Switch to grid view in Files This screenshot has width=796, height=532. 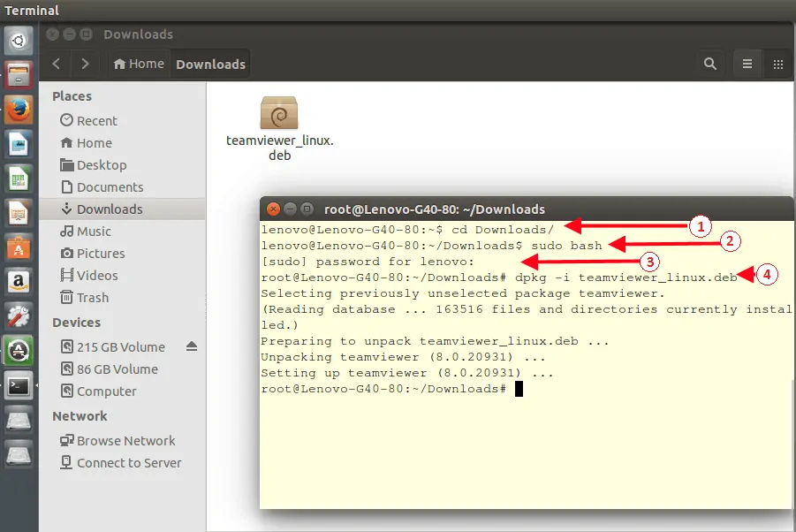click(x=778, y=64)
